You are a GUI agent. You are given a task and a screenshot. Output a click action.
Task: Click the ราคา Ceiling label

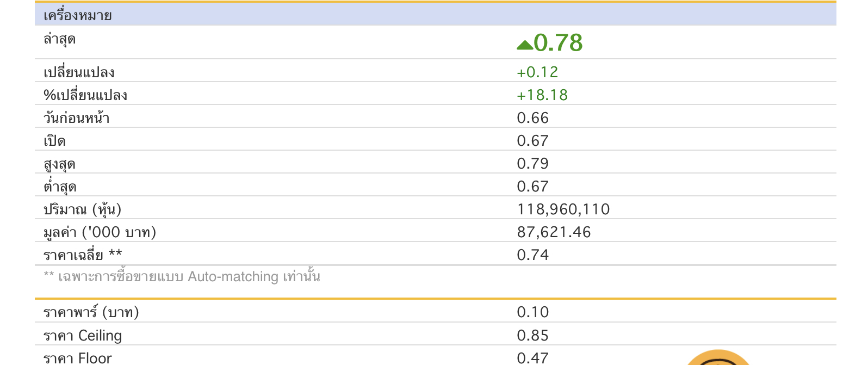pos(83,336)
